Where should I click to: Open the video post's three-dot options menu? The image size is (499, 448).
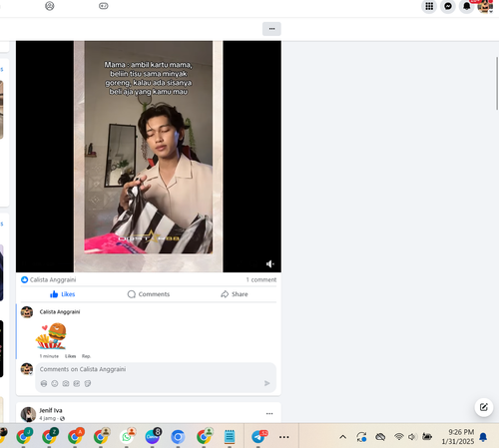click(x=271, y=29)
